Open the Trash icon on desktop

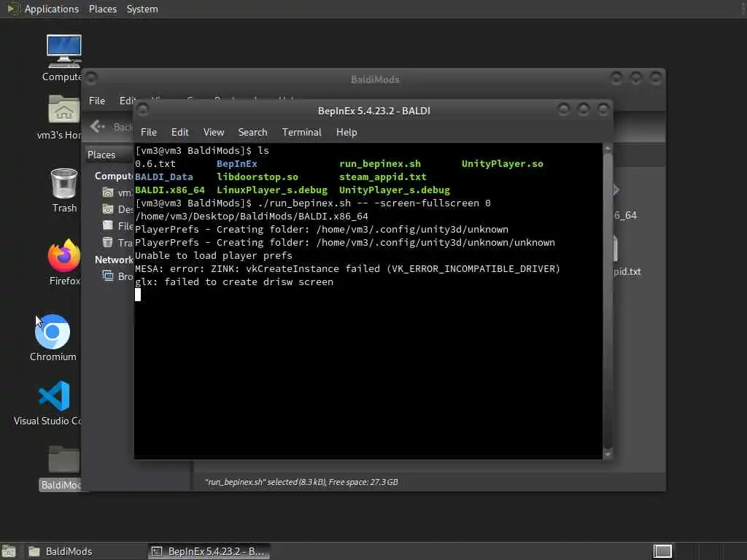coord(64,183)
